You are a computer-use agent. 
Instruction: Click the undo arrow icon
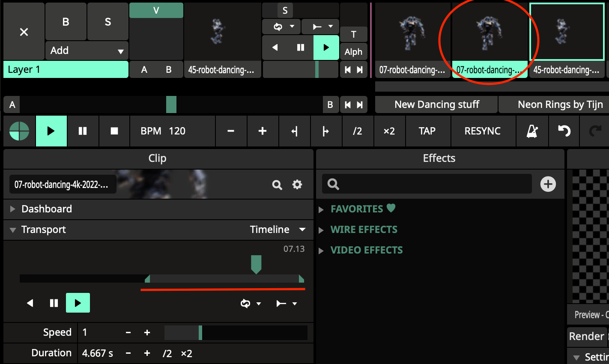click(x=564, y=131)
